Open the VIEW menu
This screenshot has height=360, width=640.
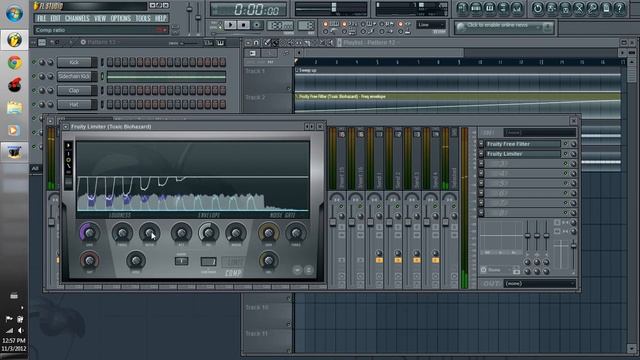100,19
